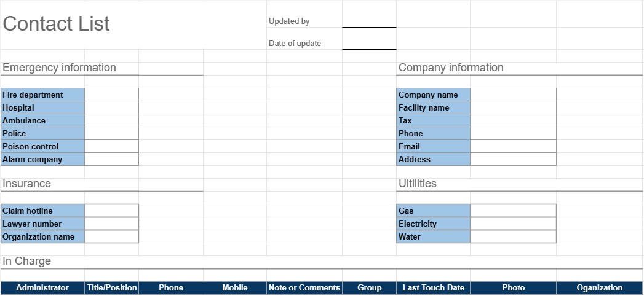Click the Gas utility input field
Viewport: 644px width, 296px height.
click(x=513, y=211)
